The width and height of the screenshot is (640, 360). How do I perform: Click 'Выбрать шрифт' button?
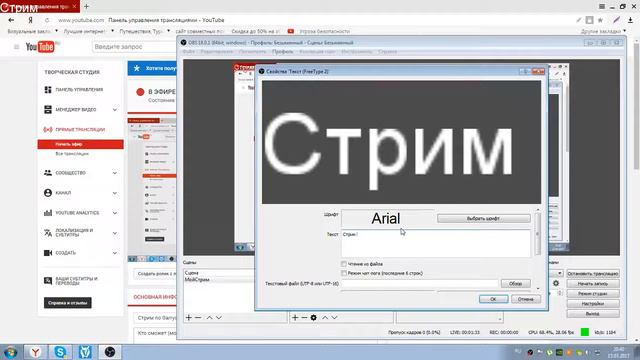(x=484, y=219)
